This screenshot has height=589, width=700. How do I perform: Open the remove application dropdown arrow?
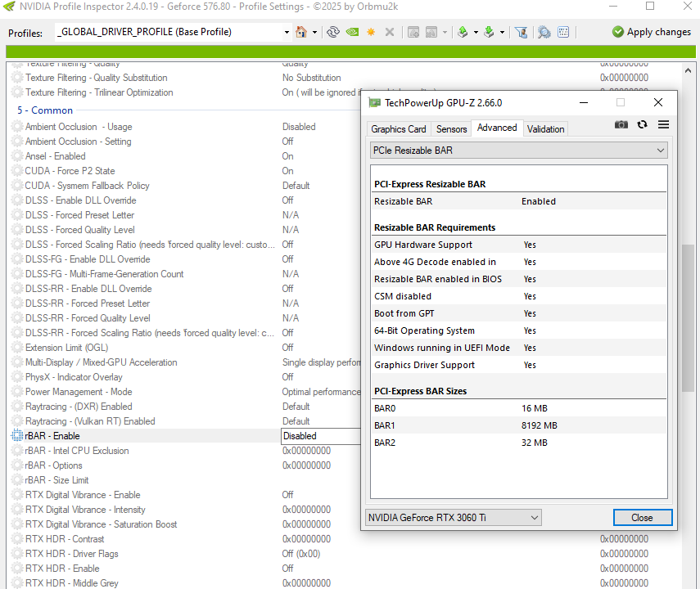(445, 32)
